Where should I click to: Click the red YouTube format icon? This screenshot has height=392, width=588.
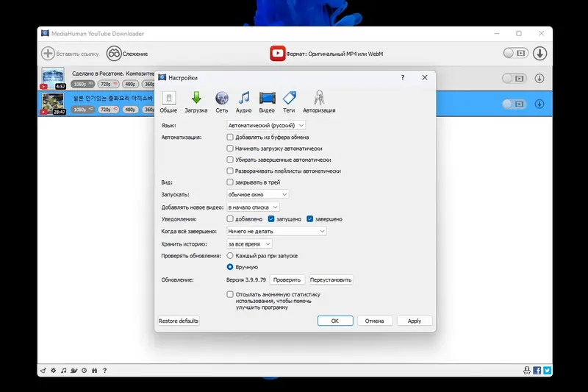278,53
